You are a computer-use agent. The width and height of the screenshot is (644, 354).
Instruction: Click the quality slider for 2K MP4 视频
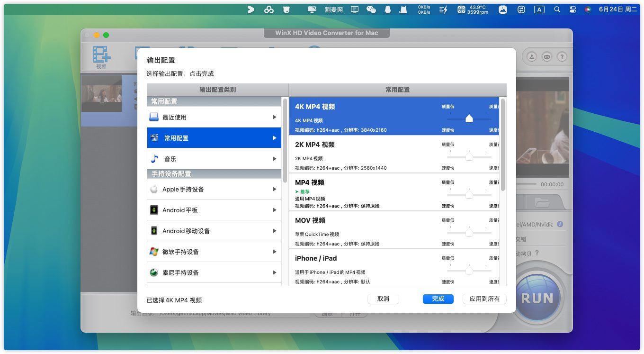[469, 156]
